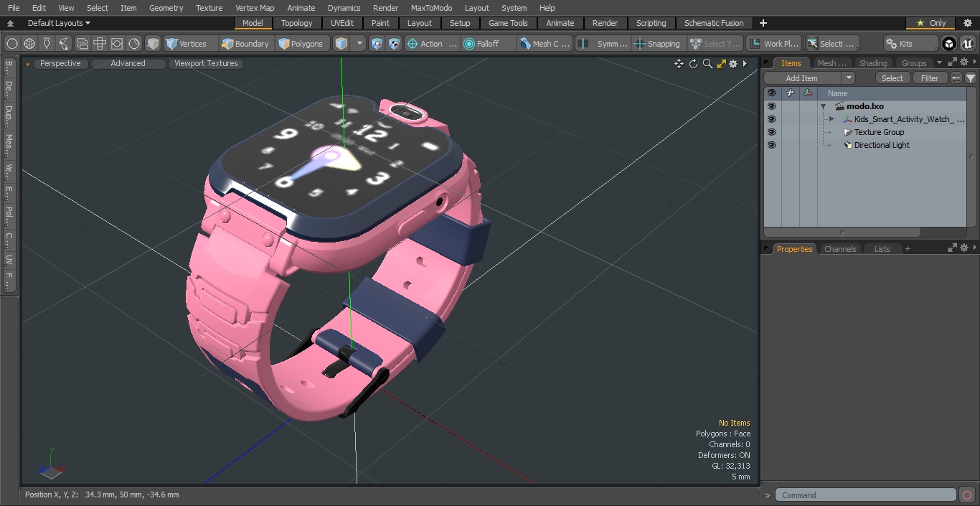Open the MaxToModo menu
This screenshot has height=506, width=980.
click(431, 8)
